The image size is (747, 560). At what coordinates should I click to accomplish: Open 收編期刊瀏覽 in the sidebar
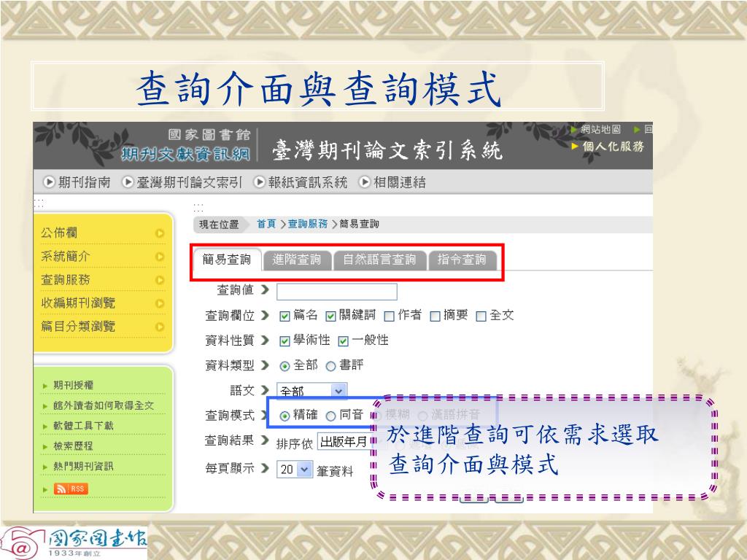[x=78, y=303]
